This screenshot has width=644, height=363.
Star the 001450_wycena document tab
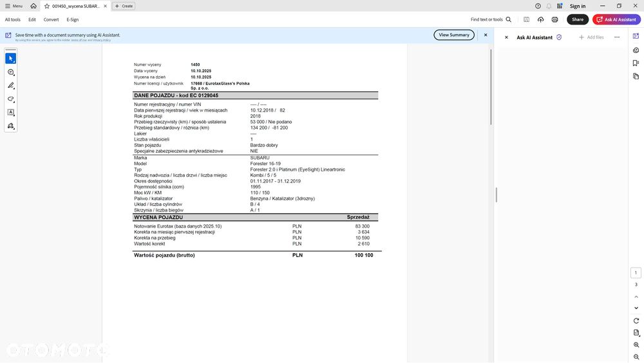tap(47, 6)
